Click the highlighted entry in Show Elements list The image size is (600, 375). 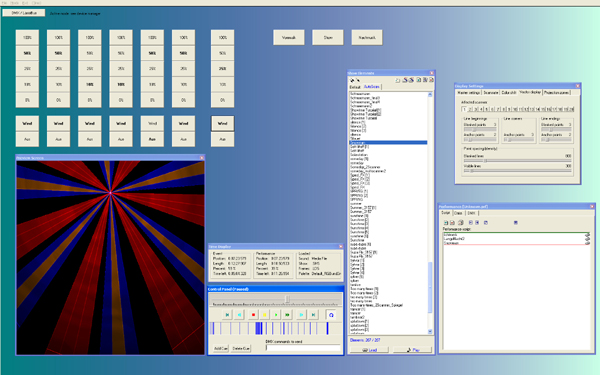[388, 142]
